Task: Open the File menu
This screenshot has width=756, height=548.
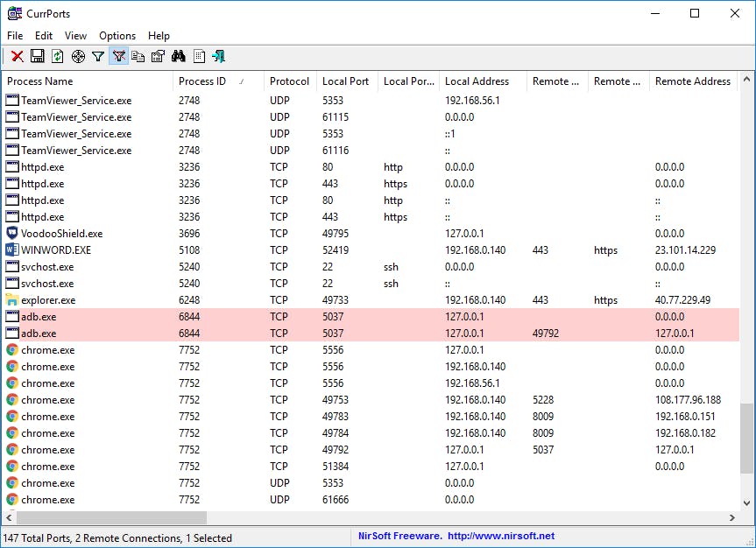Action: click(15, 36)
